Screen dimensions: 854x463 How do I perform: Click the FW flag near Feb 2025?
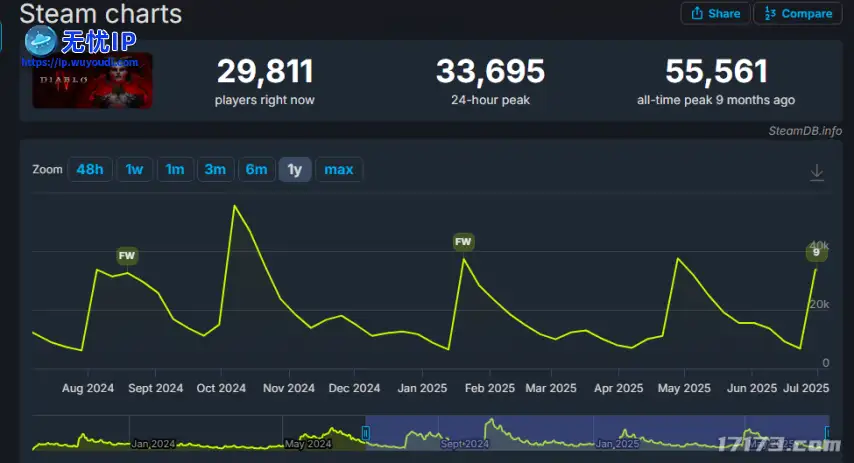pos(463,242)
